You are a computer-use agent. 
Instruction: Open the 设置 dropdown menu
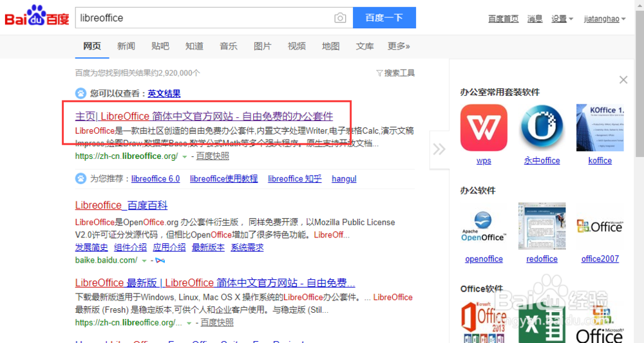562,19
